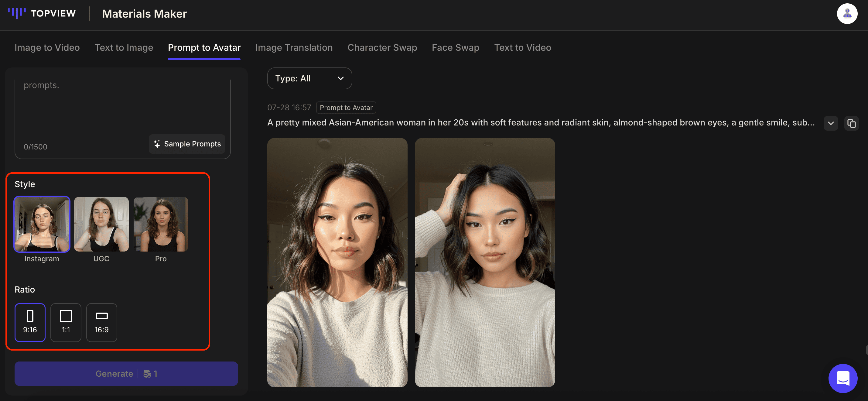
Task: Open the Sample Prompts picker
Action: (187, 144)
